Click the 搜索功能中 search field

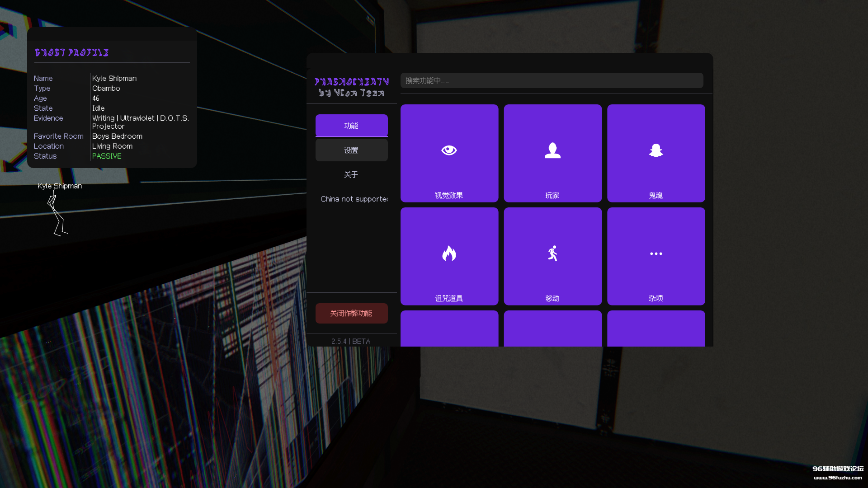point(552,80)
